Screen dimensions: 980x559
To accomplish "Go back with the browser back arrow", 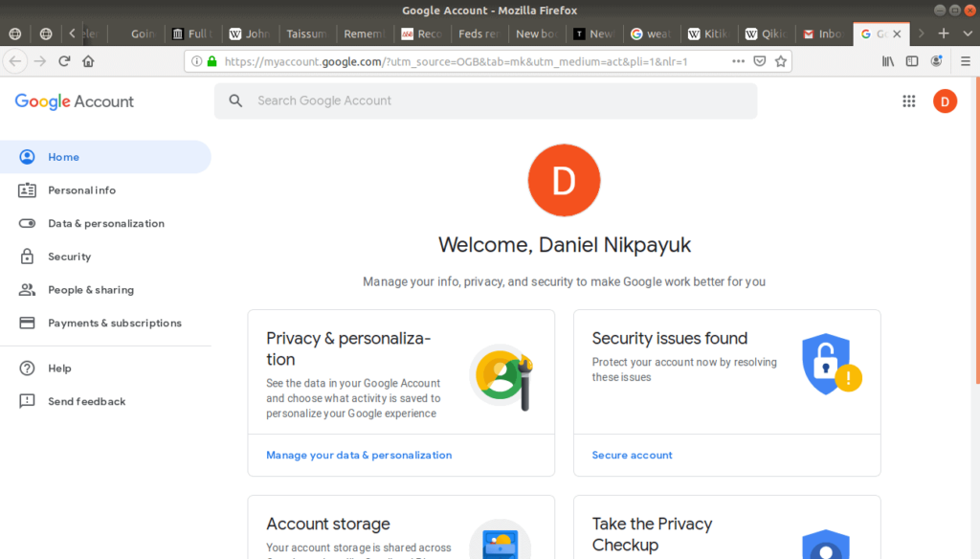I will (15, 61).
